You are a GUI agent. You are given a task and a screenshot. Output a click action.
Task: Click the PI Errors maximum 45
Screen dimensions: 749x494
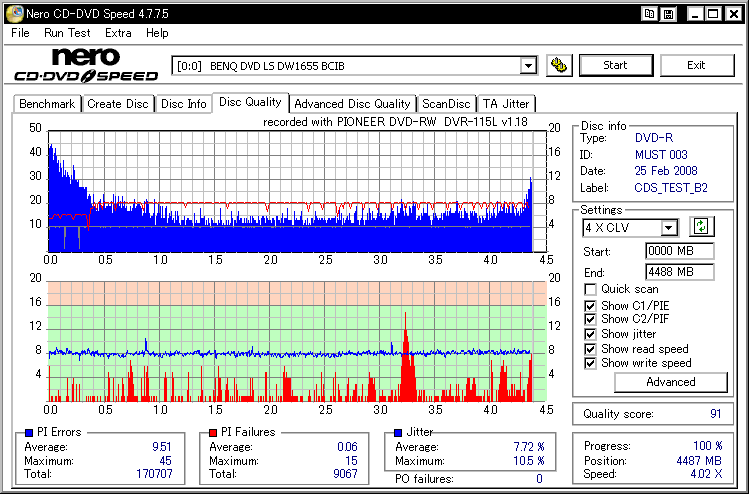click(165, 461)
